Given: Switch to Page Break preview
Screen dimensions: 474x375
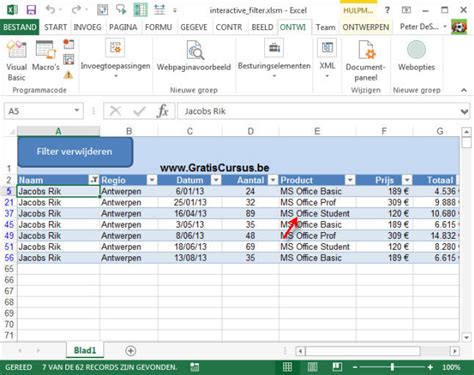Looking at the screenshot, I should pos(337,367).
